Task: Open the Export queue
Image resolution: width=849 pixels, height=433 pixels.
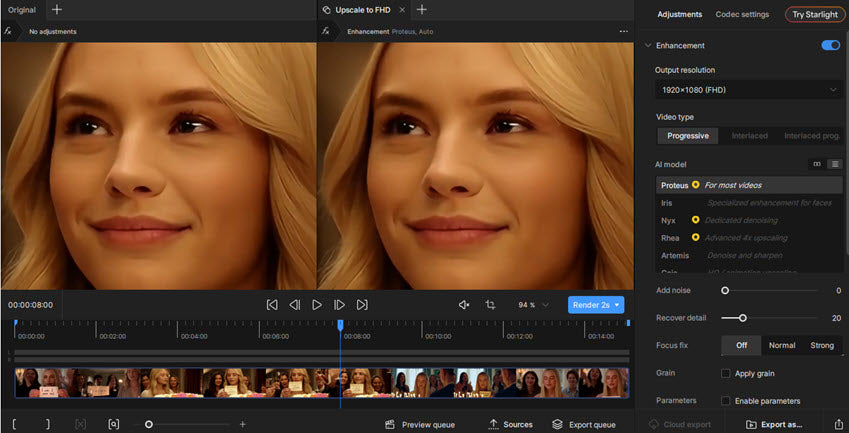Action: click(x=584, y=424)
